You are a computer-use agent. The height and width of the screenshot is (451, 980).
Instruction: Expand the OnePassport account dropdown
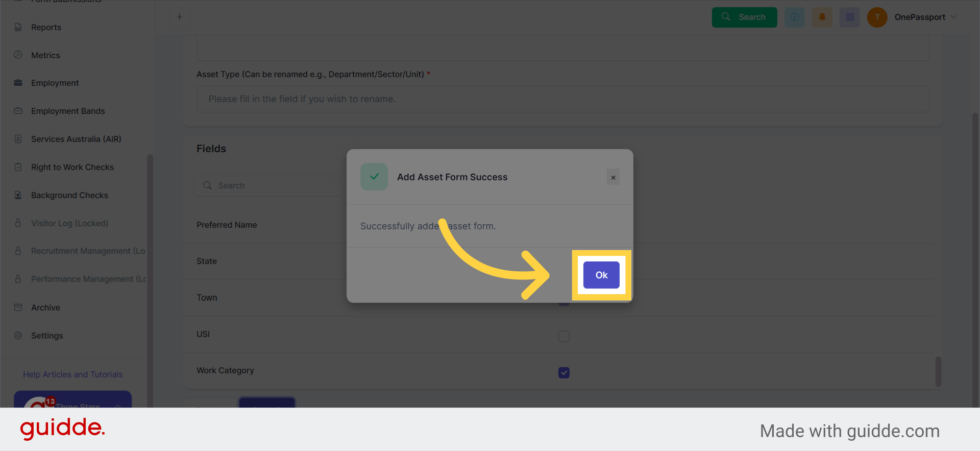coord(925,17)
